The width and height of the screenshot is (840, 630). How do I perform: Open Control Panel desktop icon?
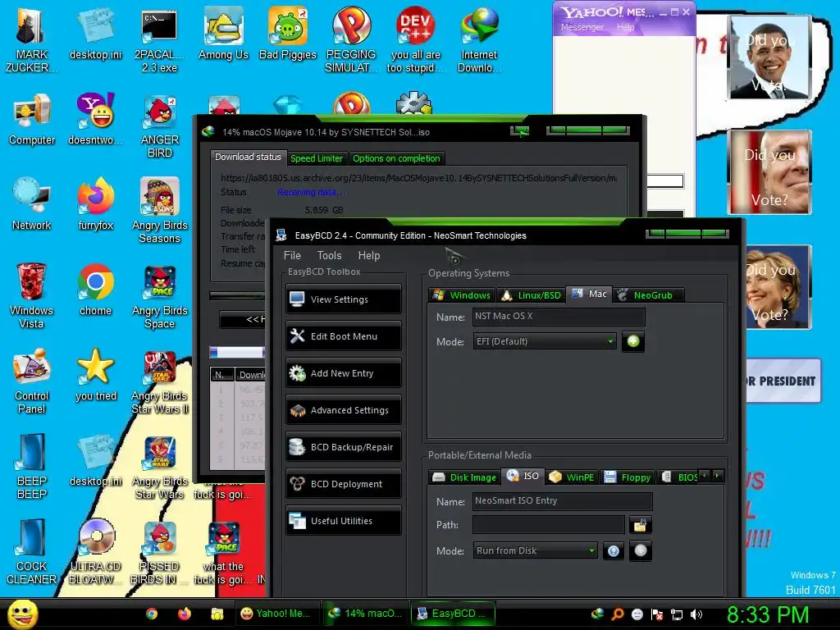point(32,381)
